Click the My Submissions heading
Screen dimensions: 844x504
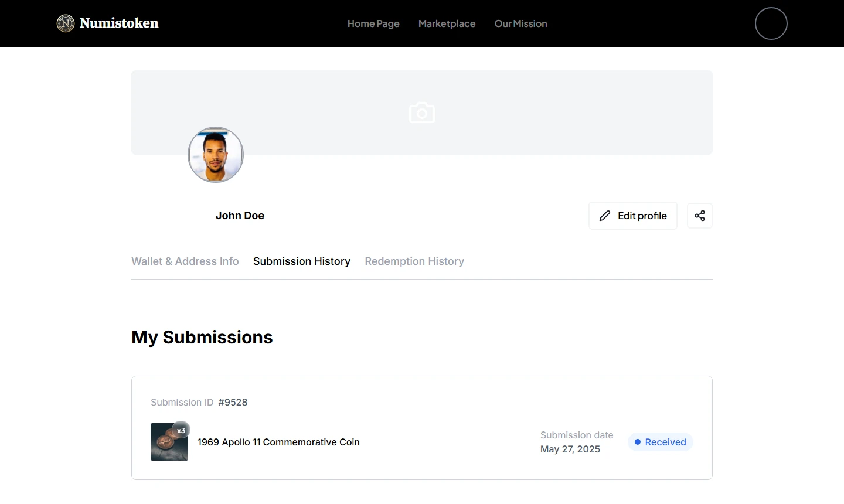tap(202, 338)
